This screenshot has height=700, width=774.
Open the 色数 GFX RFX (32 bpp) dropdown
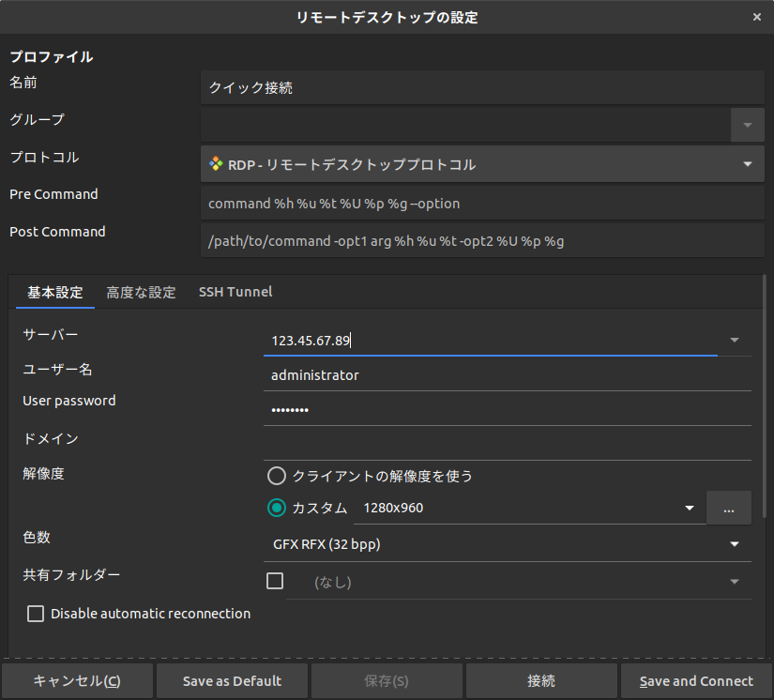pos(507,544)
